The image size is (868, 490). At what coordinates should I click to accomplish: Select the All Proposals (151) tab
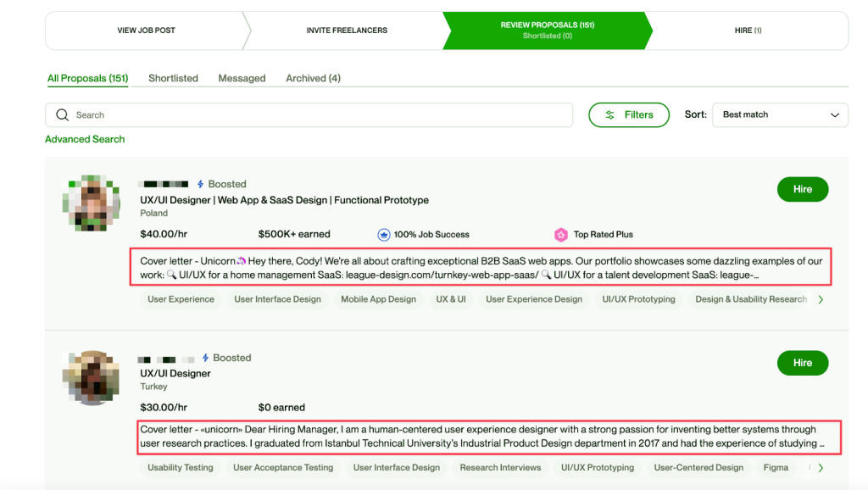[87, 78]
